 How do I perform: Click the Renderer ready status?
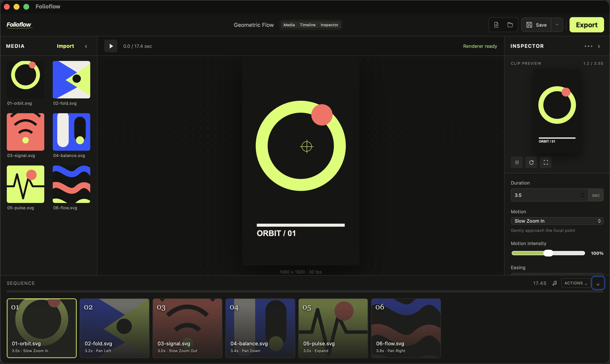coord(480,46)
